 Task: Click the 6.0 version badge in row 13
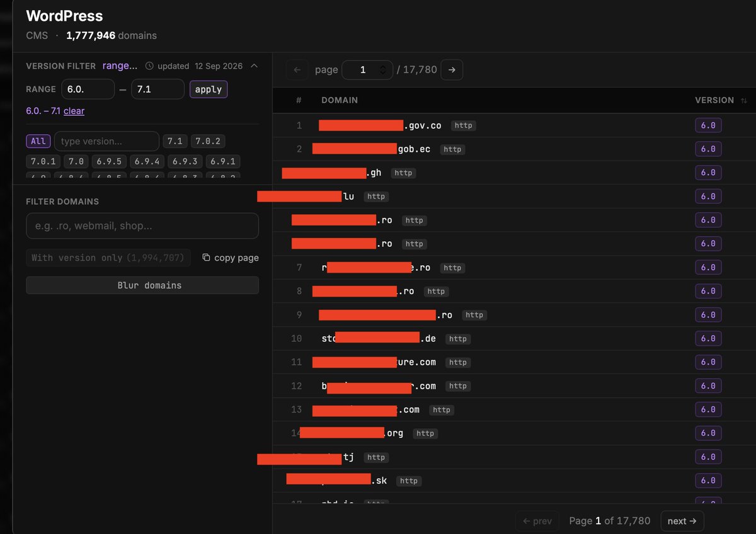coord(708,409)
